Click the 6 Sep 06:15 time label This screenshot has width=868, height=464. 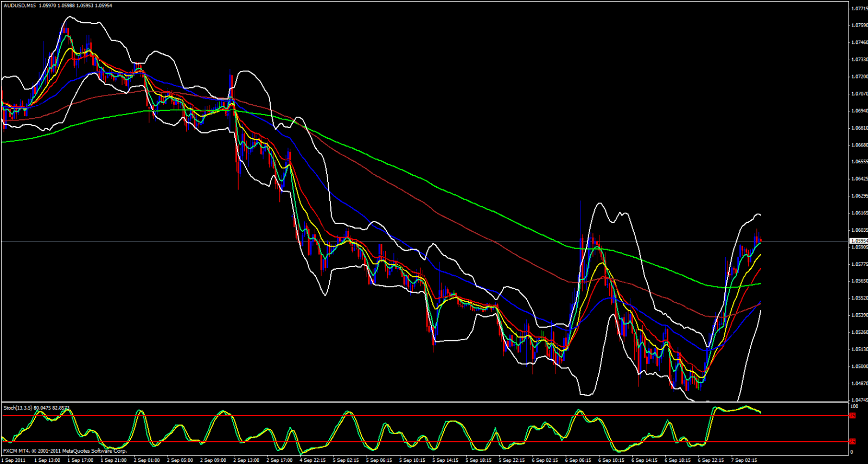[578, 460]
